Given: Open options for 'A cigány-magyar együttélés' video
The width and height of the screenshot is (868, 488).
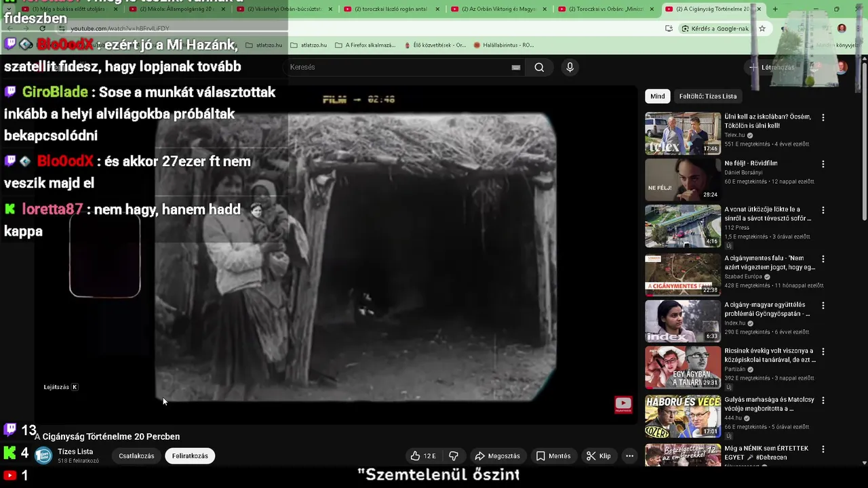Looking at the screenshot, I should point(823,306).
